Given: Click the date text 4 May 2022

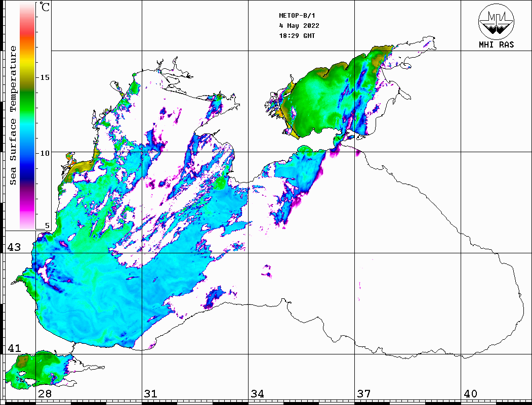Looking at the screenshot, I should 299,26.
